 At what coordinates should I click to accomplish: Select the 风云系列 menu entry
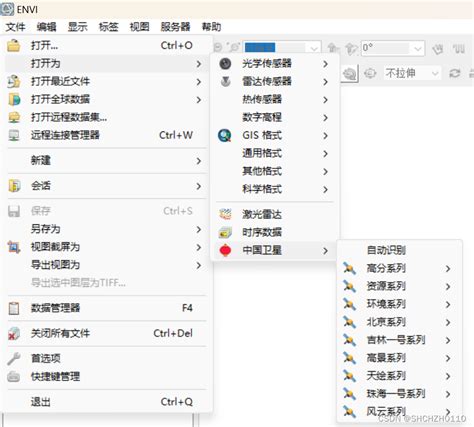pos(400,412)
